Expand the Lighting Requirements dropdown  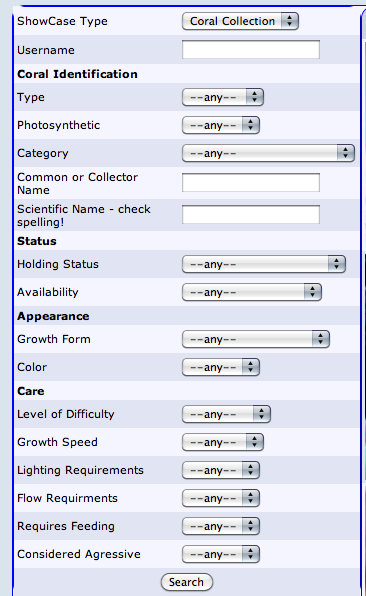[x=221, y=470]
